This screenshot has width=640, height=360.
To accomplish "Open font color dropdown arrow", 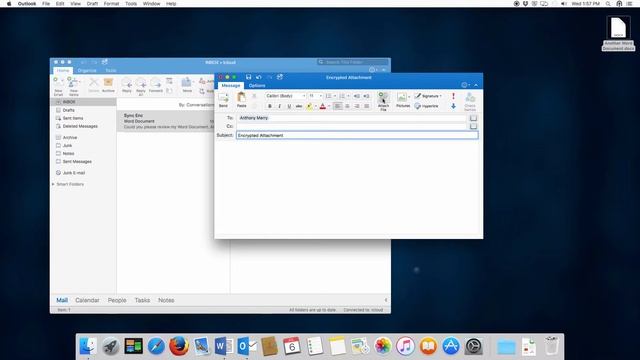I will pos(329,106).
